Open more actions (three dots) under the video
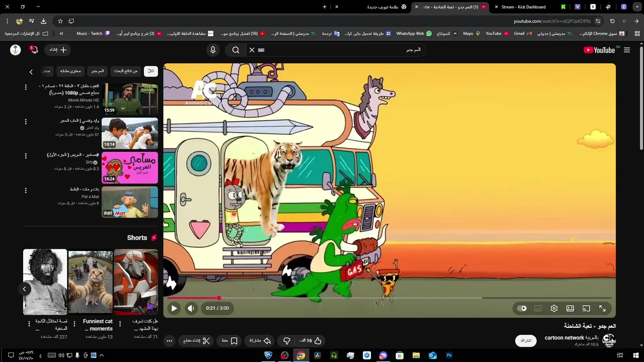The width and height of the screenshot is (644, 362). (x=170, y=340)
